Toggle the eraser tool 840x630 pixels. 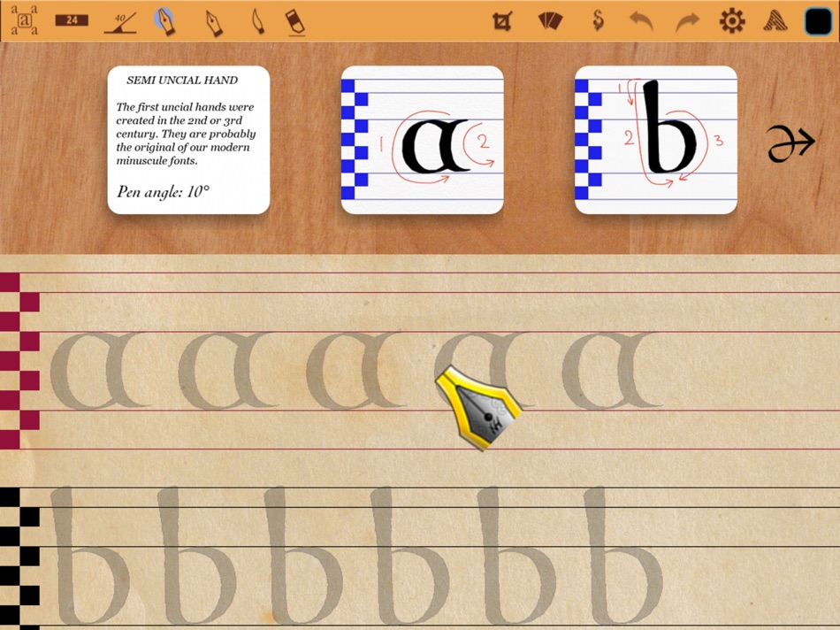coord(295,21)
